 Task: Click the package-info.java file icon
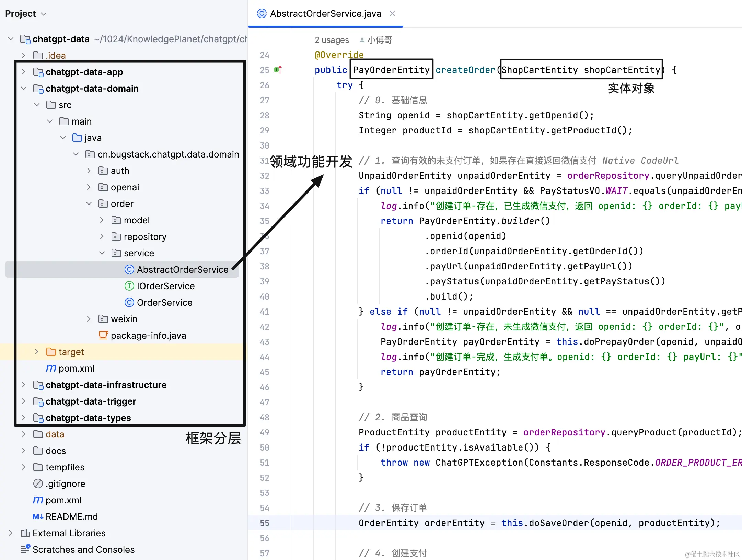(103, 335)
